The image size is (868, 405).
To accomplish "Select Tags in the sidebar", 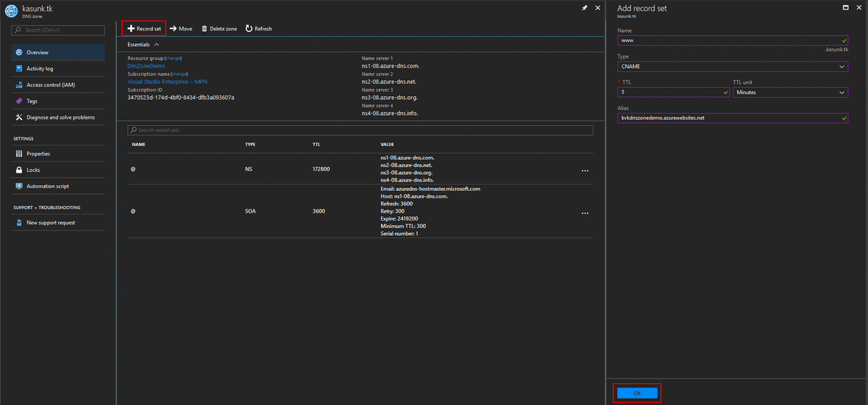I will click(58, 101).
